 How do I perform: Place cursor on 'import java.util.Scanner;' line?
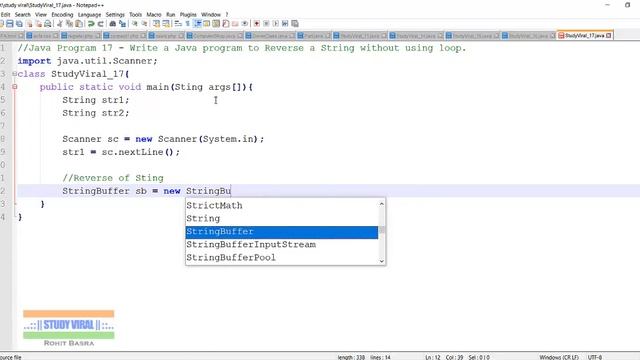87,61
